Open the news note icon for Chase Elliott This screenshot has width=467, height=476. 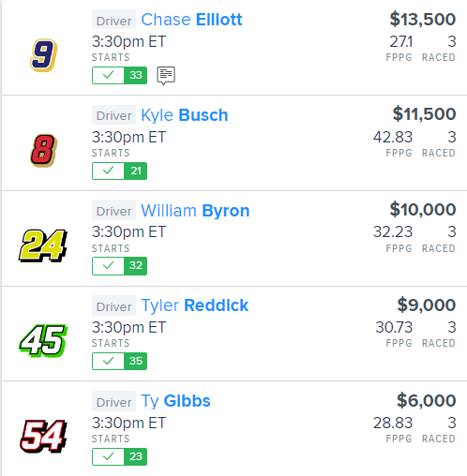tap(166, 76)
